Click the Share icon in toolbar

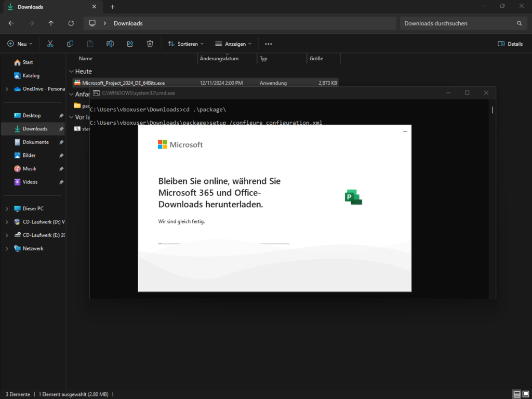[x=130, y=44]
